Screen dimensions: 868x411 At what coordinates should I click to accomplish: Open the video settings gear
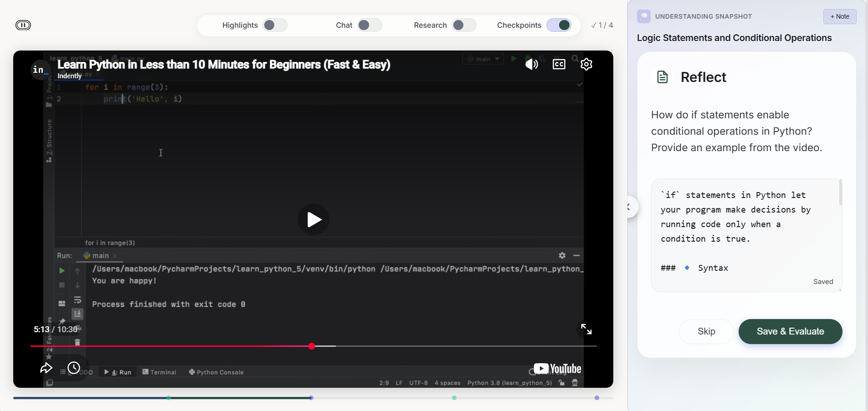tap(586, 64)
